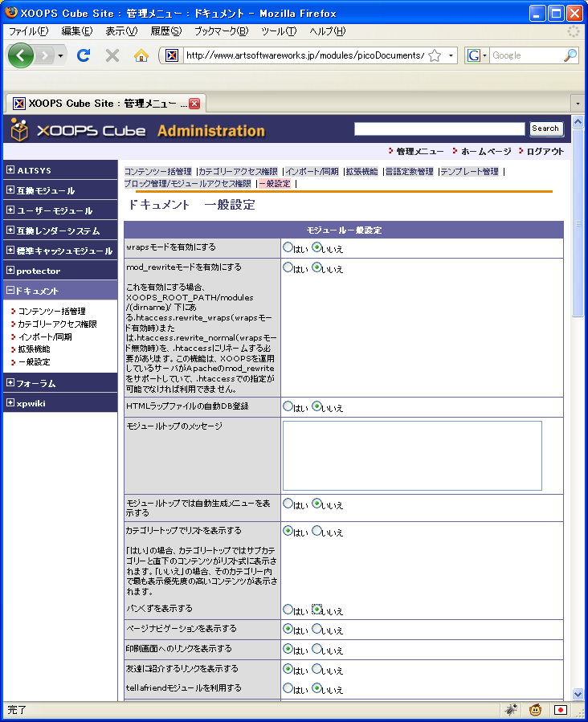Expand the protector sidebar section
This screenshot has width=588, height=722.
tap(10, 271)
